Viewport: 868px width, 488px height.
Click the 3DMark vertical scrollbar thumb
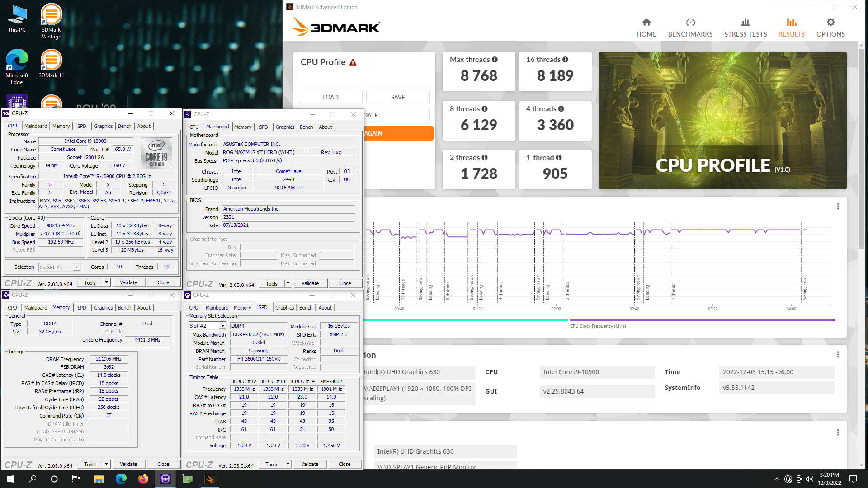tap(861, 148)
